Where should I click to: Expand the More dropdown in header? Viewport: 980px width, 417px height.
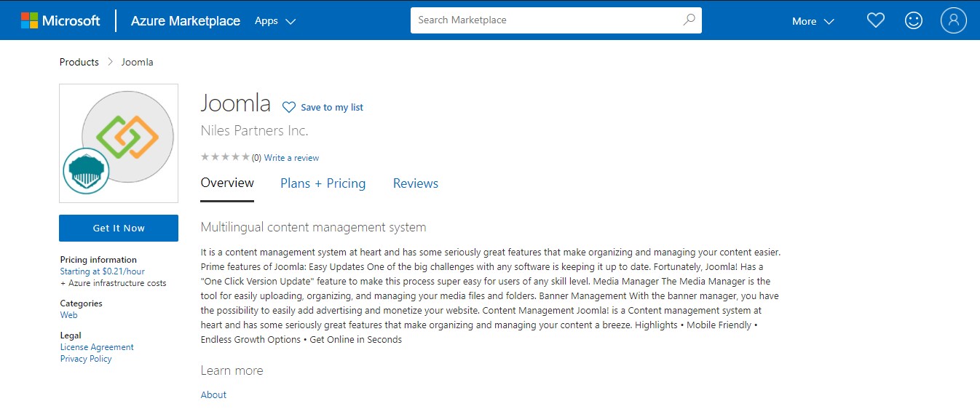point(813,21)
